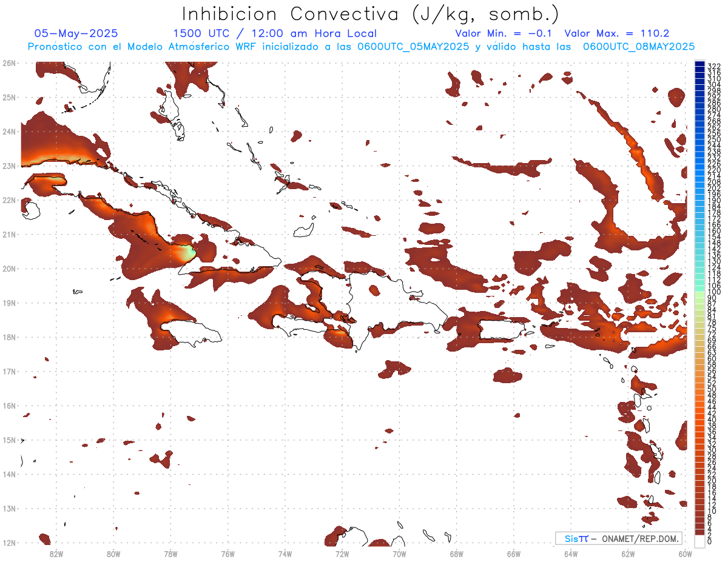Click the 62W longitude label
Image resolution: width=728 pixels, height=562 pixels.
tap(629, 553)
